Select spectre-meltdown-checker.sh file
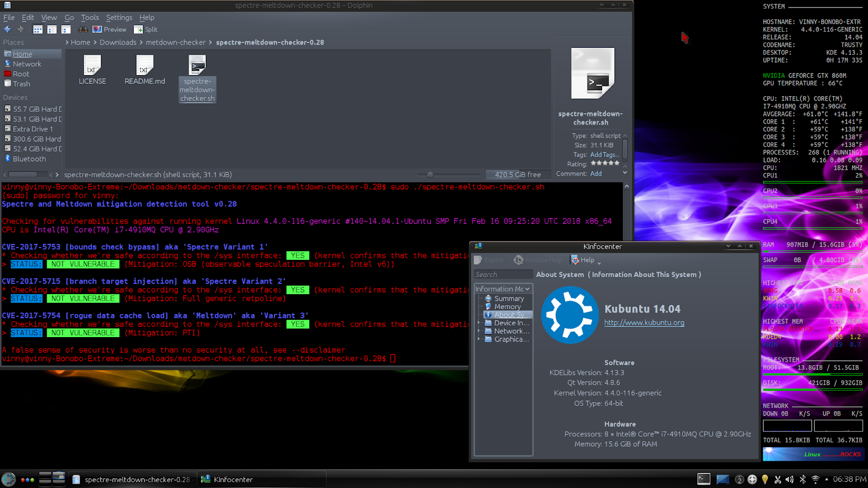 [197, 78]
